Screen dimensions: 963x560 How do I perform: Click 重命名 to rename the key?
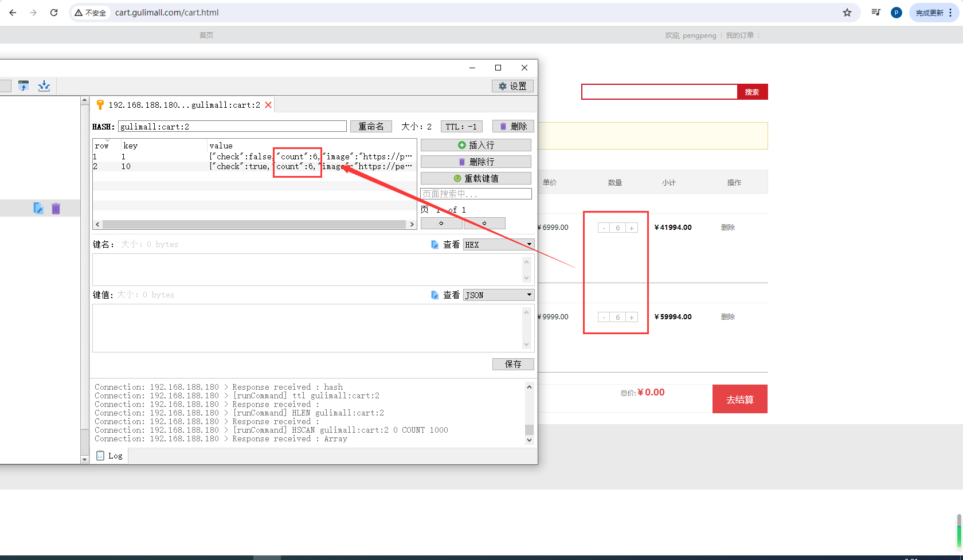point(371,126)
